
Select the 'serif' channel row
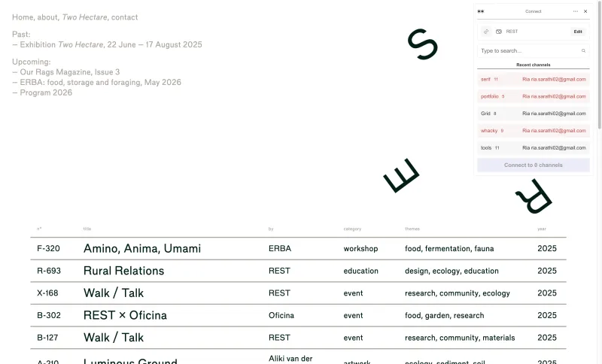tap(534, 80)
